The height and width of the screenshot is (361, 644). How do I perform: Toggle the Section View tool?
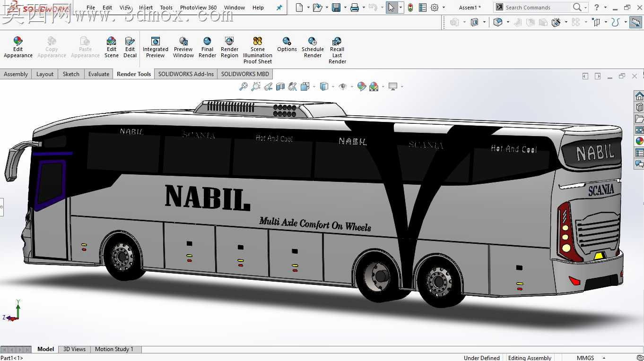(x=280, y=86)
